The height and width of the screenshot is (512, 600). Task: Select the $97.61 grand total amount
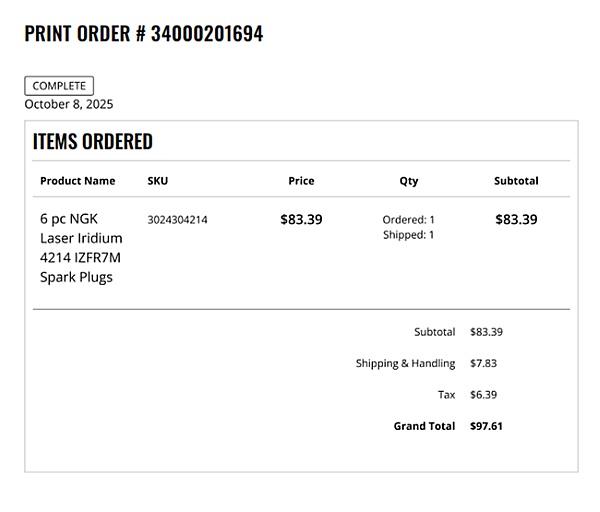point(486,426)
